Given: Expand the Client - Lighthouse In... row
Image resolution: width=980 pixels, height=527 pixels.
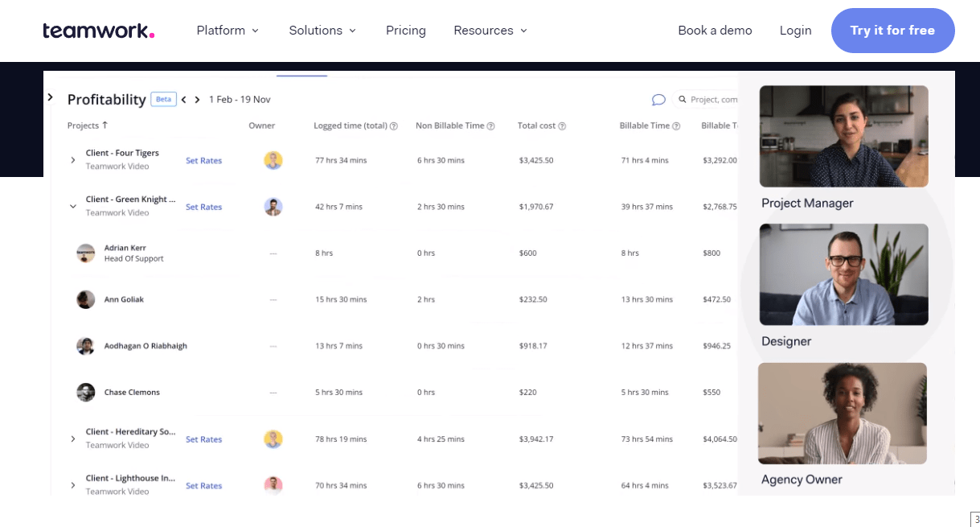Looking at the screenshot, I should tap(73, 486).
